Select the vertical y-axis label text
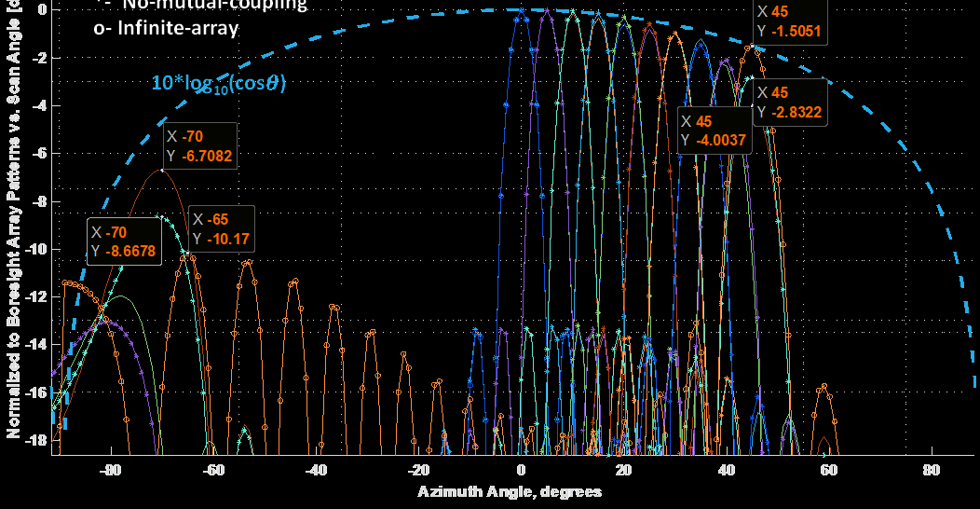Image resolution: width=980 pixels, height=509 pixels. click(x=14, y=224)
